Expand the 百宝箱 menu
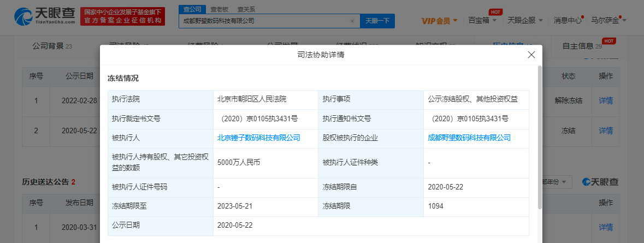Image resolution: width=644 pixels, height=243 pixels. [x=482, y=20]
